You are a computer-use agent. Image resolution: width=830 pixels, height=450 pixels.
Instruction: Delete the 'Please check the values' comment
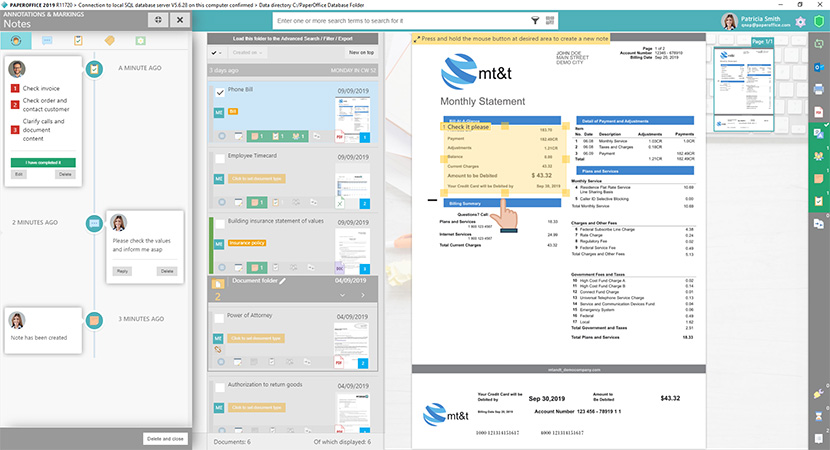point(167,271)
